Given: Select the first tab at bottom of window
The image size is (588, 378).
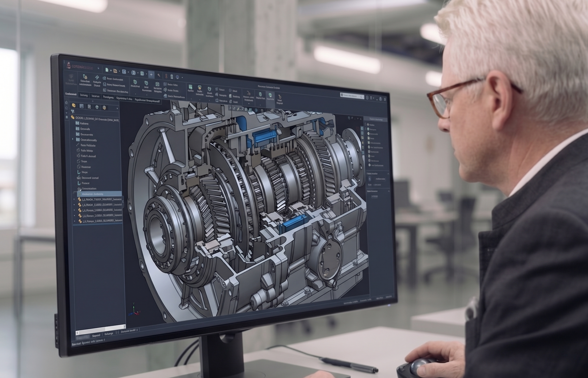Looking at the screenshot, I should 96,336.
